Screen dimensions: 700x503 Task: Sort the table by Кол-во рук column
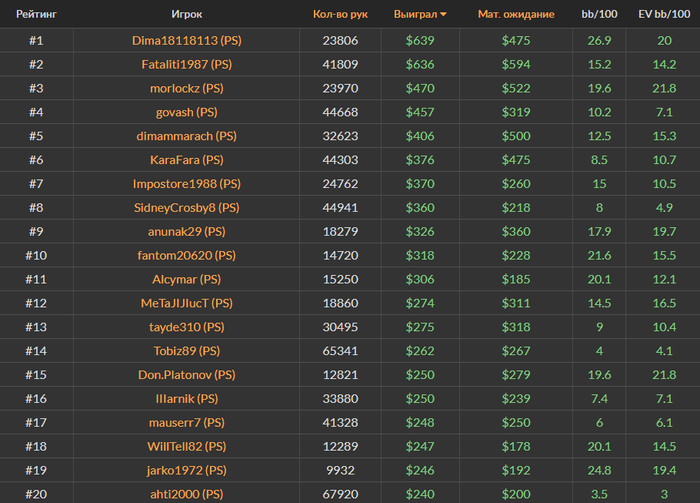pyautogui.click(x=340, y=14)
